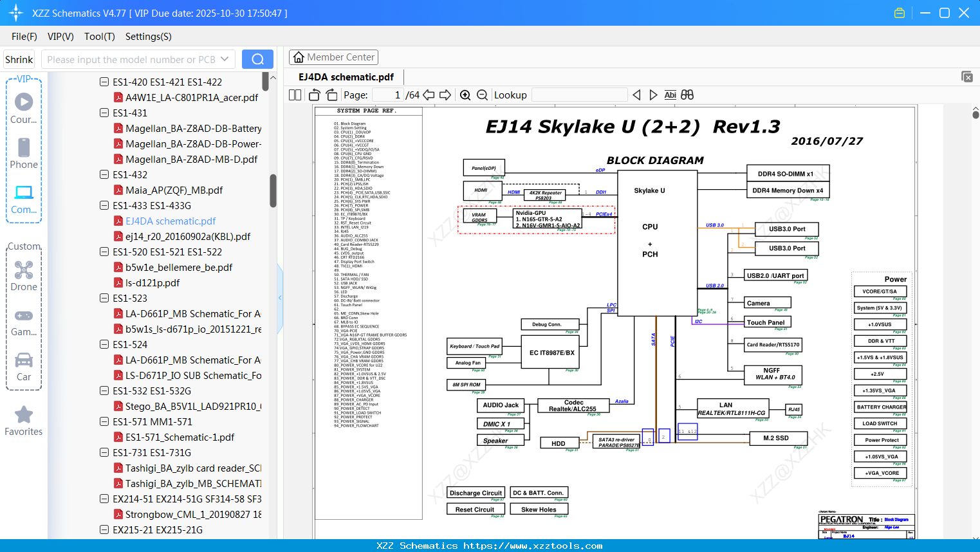The height and width of the screenshot is (552, 980).
Task: Click the Lookup text input field
Action: click(579, 95)
